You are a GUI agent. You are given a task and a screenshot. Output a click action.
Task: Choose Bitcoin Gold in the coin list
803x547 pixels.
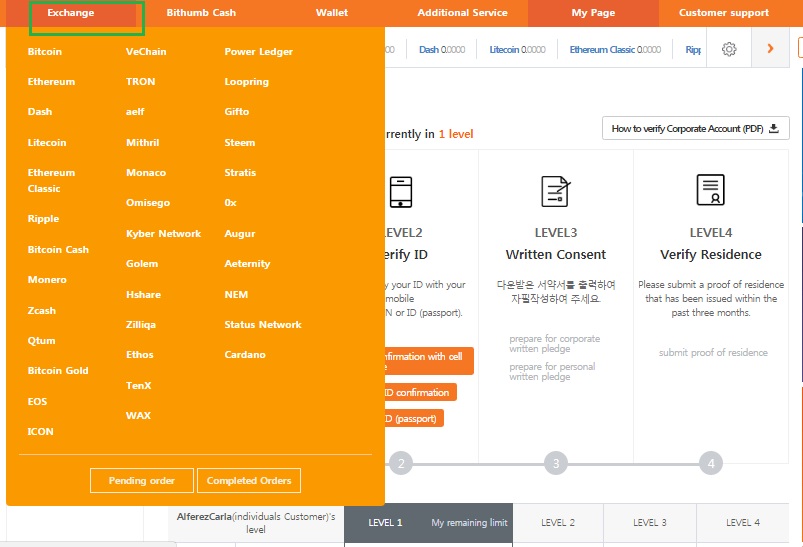58,370
